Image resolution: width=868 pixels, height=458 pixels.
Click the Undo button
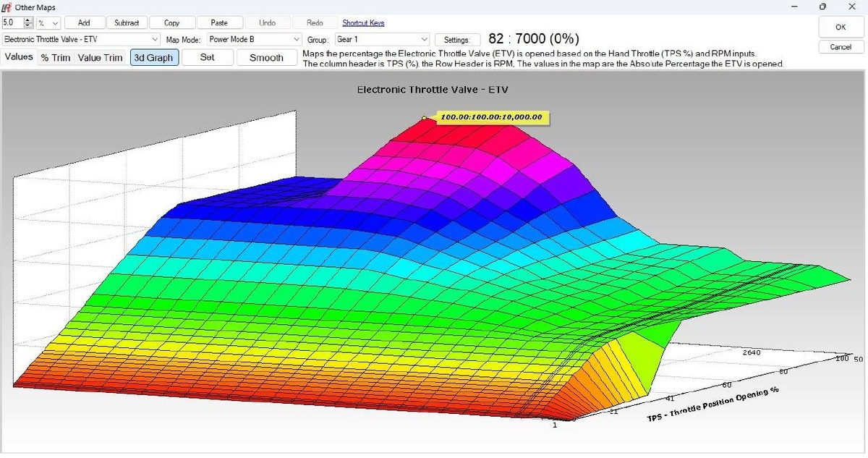[267, 22]
